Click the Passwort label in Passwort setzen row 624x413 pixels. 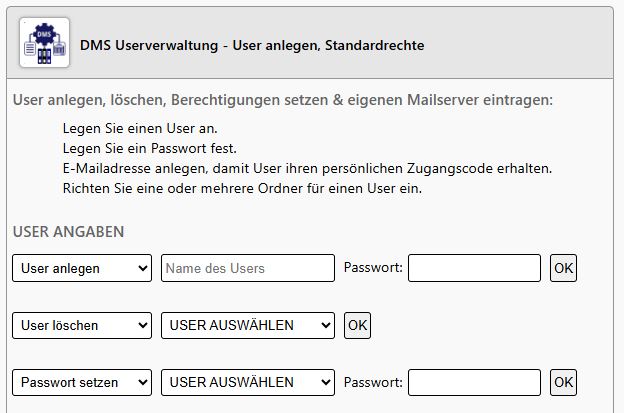coord(373,382)
